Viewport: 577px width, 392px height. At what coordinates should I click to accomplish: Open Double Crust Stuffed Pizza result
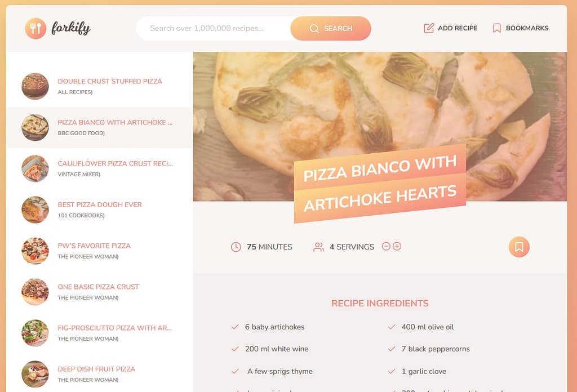pos(99,86)
